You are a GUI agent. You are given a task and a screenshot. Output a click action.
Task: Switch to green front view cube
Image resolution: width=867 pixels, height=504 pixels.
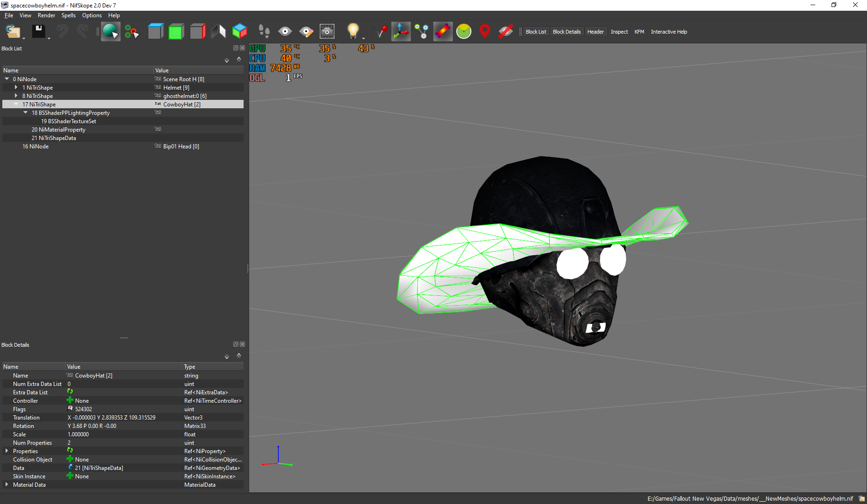click(176, 32)
